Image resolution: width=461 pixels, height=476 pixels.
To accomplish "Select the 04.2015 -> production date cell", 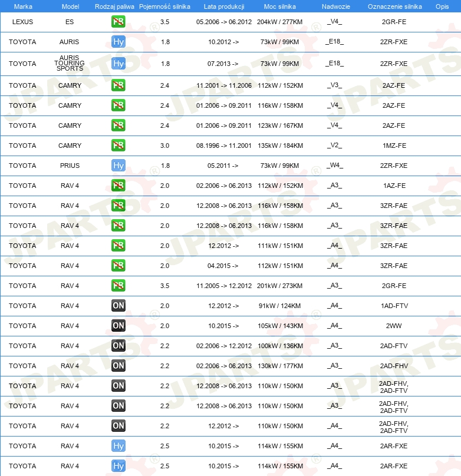I will 223,266.
